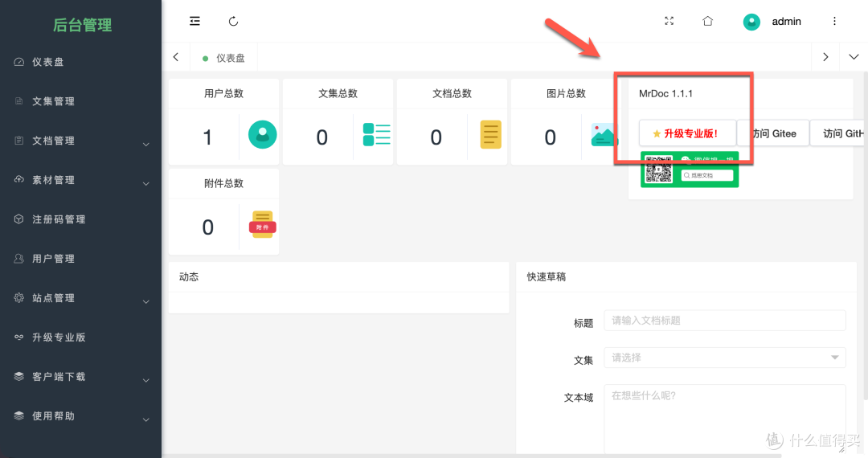Click the 使用帮助 layers icon
The image size is (868, 458).
(x=18, y=415)
